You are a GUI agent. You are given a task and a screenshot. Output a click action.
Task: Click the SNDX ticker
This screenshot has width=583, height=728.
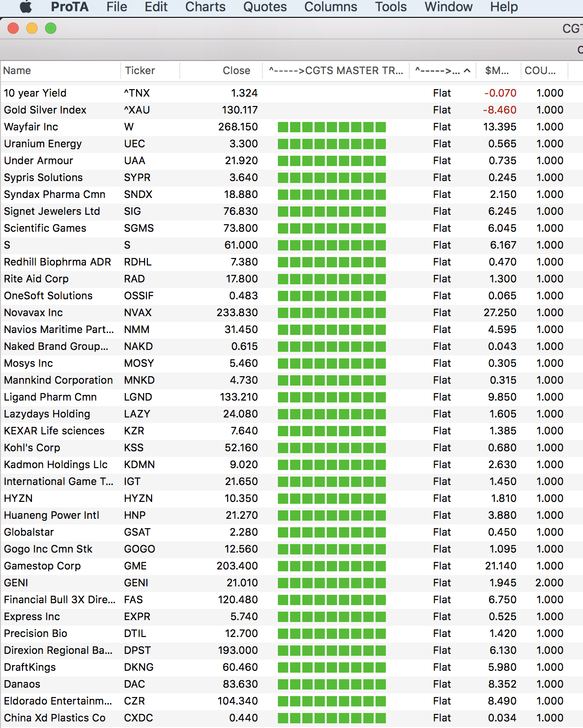click(138, 195)
